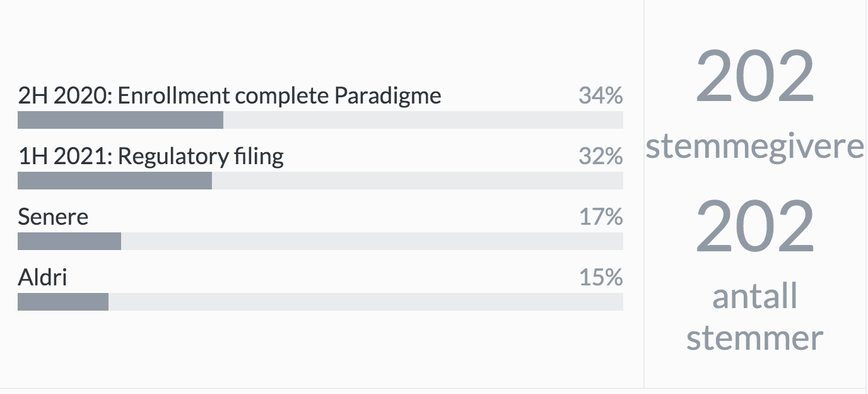Click the 15% bar under Aldri
This screenshot has width=868, height=394.
[x=63, y=302]
